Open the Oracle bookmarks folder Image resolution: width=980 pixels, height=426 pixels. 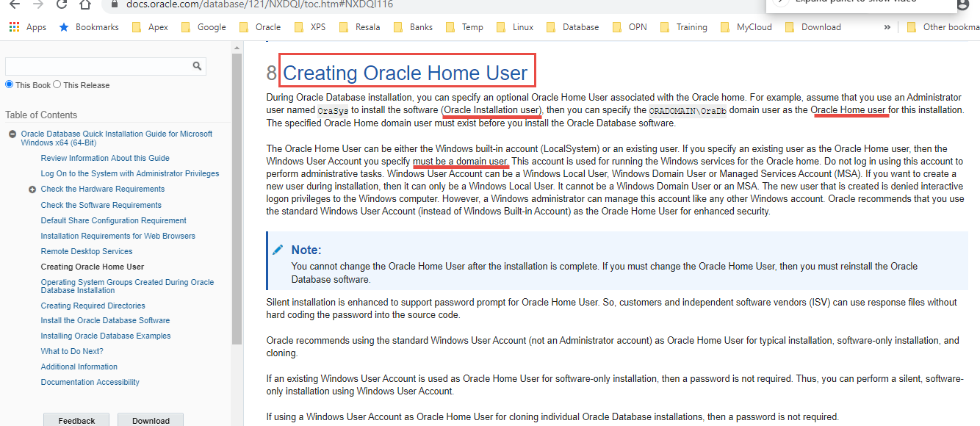point(260,26)
